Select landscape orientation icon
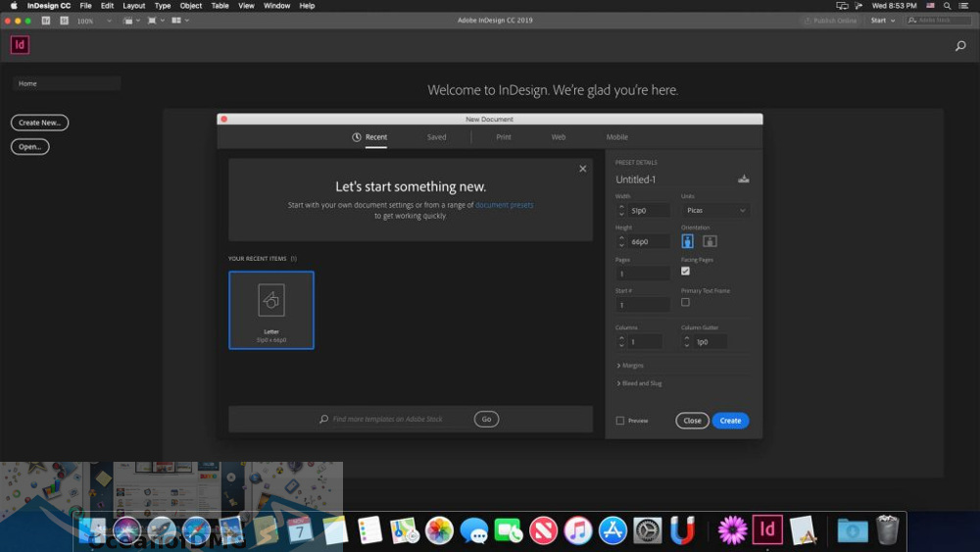This screenshot has width=980, height=552. click(710, 241)
